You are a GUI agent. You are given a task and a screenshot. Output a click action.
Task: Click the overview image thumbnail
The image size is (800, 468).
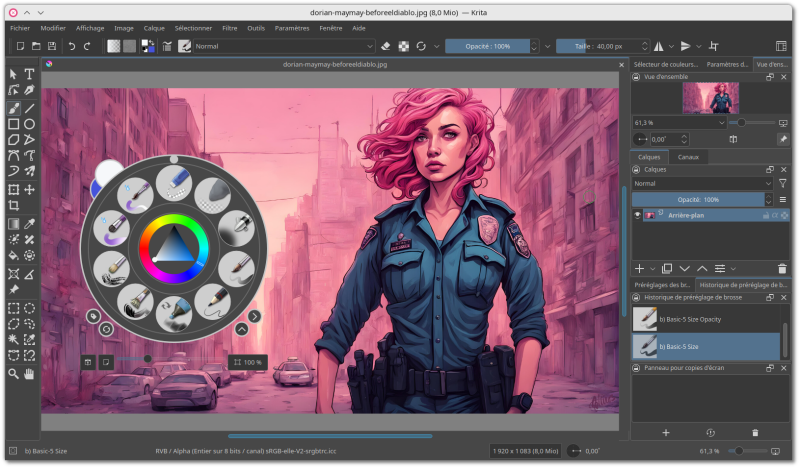point(711,98)
